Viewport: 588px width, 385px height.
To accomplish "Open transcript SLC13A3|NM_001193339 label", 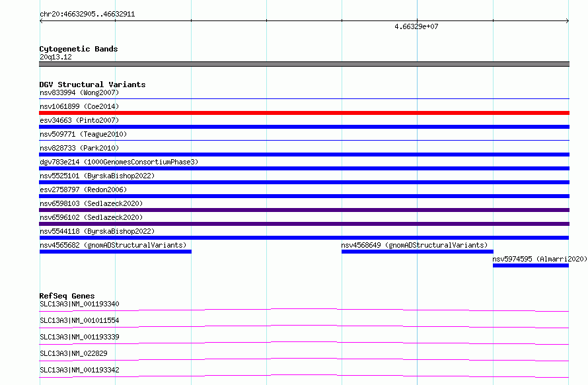I will [79, 337].
